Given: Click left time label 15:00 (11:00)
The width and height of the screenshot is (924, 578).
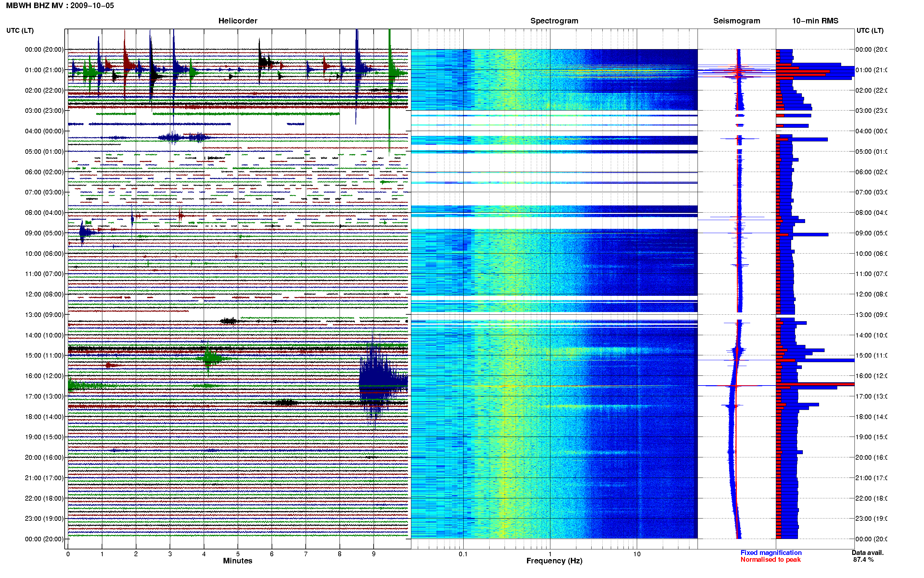Looking at the screenshot, I should click(44, 356).
